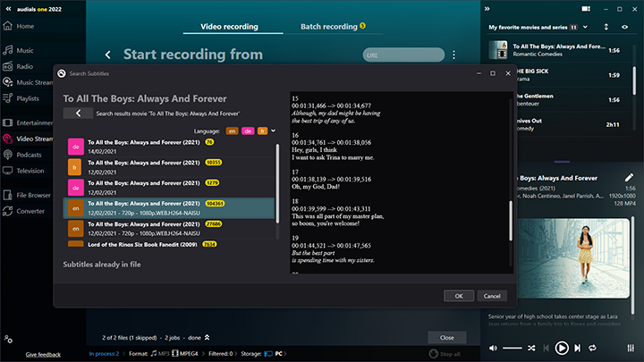This screenshot has height=362, width=644.
Task: Mute the player volume
Action: click(x=493, y=348)
